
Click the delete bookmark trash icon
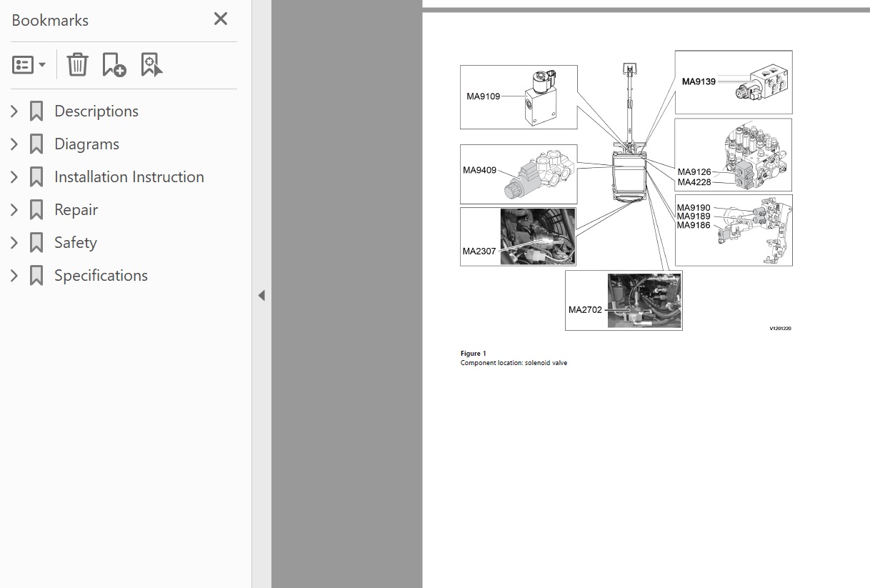click(77, 64)
